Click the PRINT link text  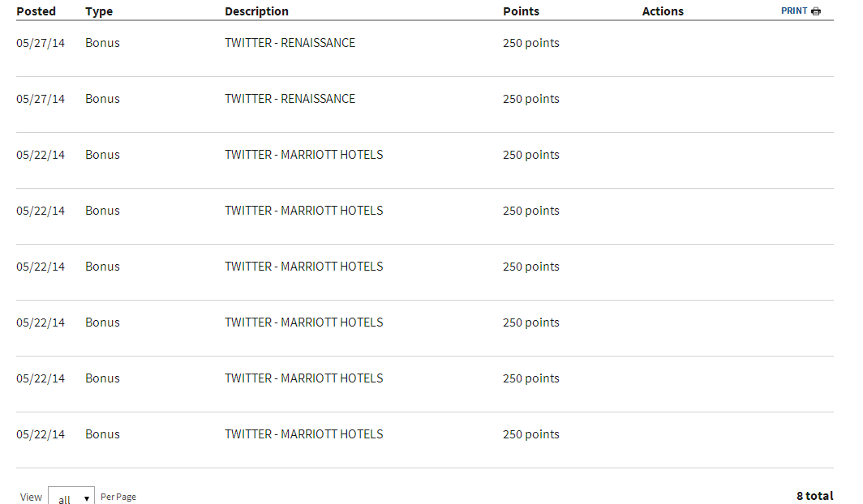pyautogui.click(x=794, y=11)
